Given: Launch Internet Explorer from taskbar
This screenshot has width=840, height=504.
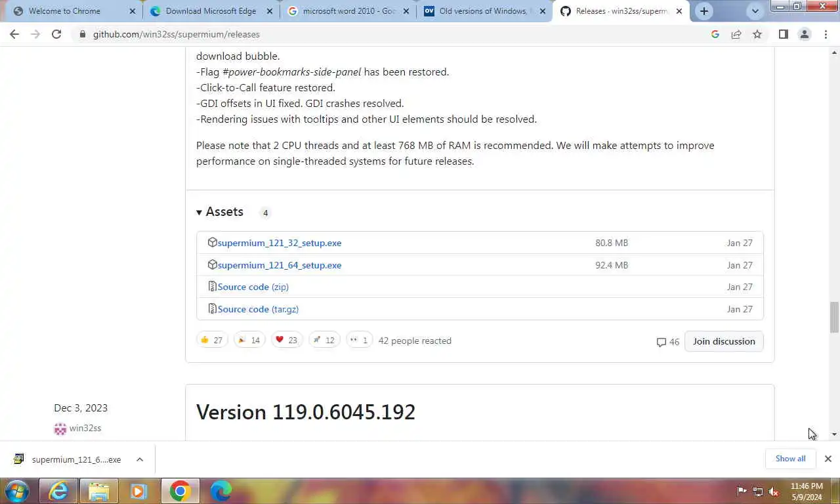Looking at the screenshot, I should click(58, 491).
